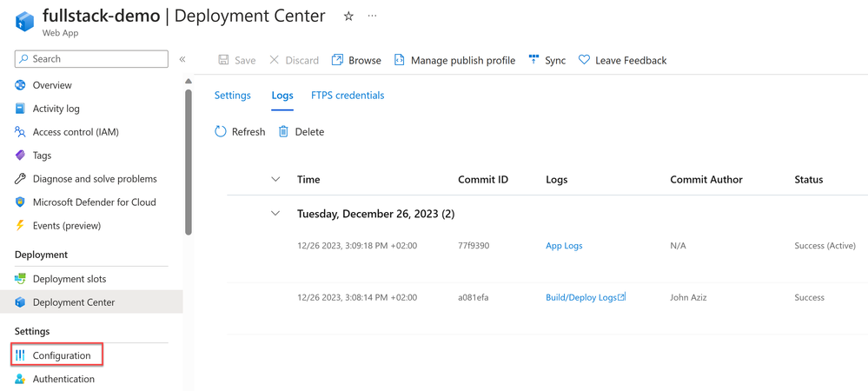868x391 pixels.
Task: Click the Save disk icon
Action: coord(223,60)
